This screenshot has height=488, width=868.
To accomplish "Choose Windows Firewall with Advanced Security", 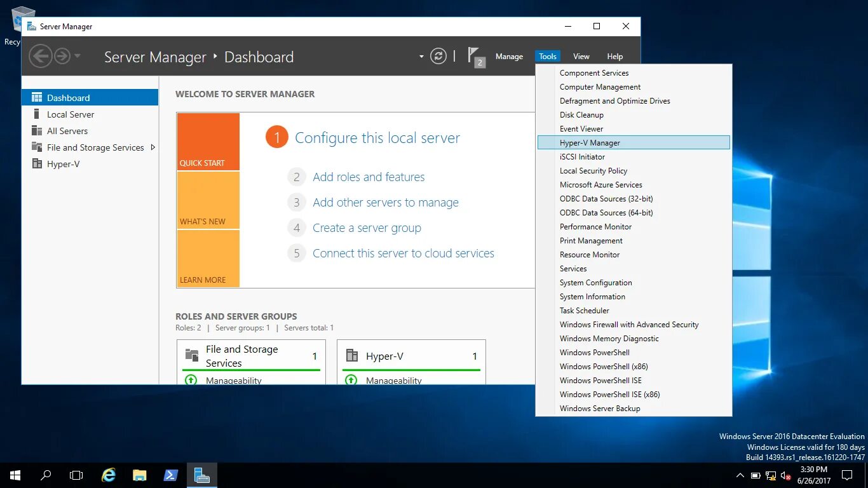I will click(634, 325).
